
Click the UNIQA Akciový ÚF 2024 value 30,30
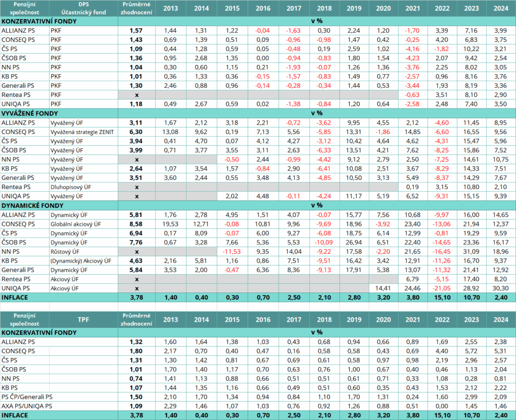tap(500, 288)
